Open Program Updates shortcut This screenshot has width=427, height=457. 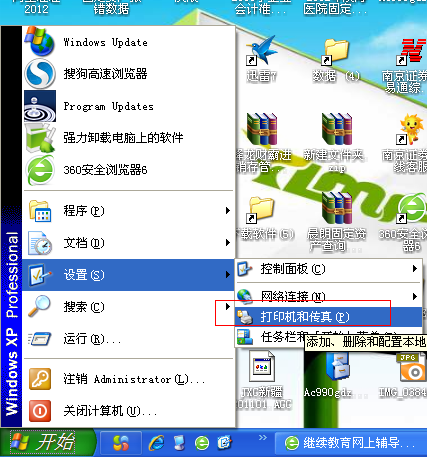coord(128,106)
